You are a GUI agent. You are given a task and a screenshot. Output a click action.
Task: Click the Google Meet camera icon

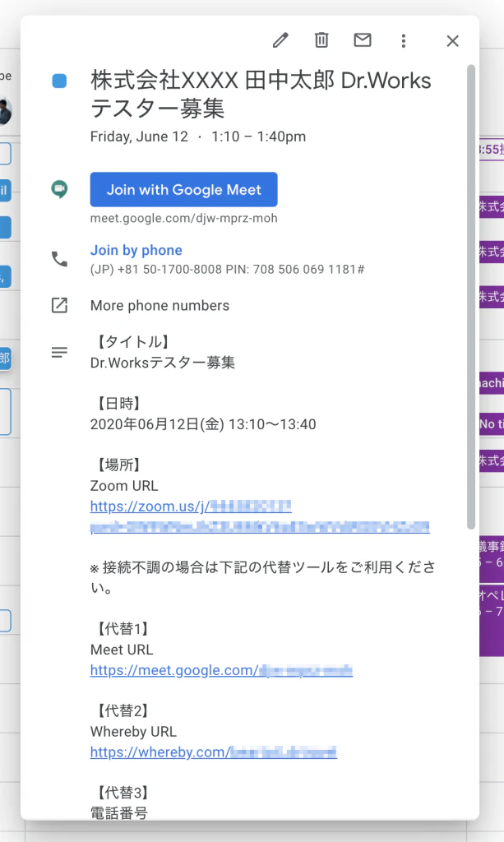[x=59, y=189]
